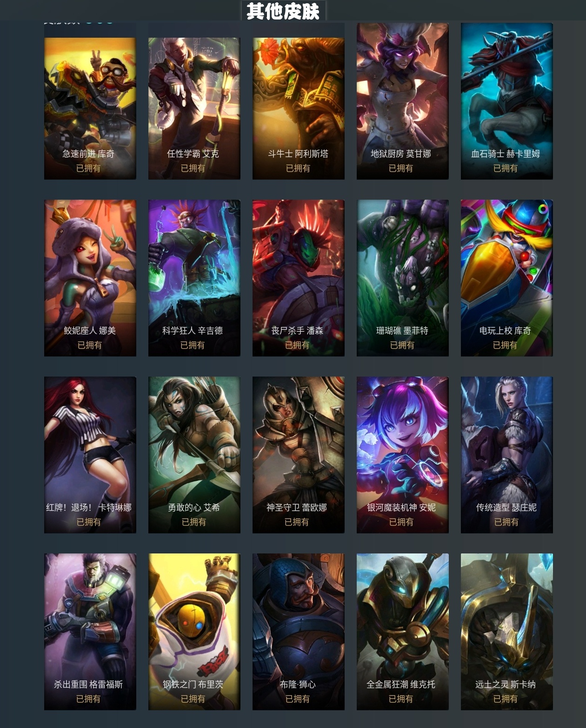Select the 科学狂人 辛吉德 skin
This screenshot has height=728, width=586.
coord(194,278)
